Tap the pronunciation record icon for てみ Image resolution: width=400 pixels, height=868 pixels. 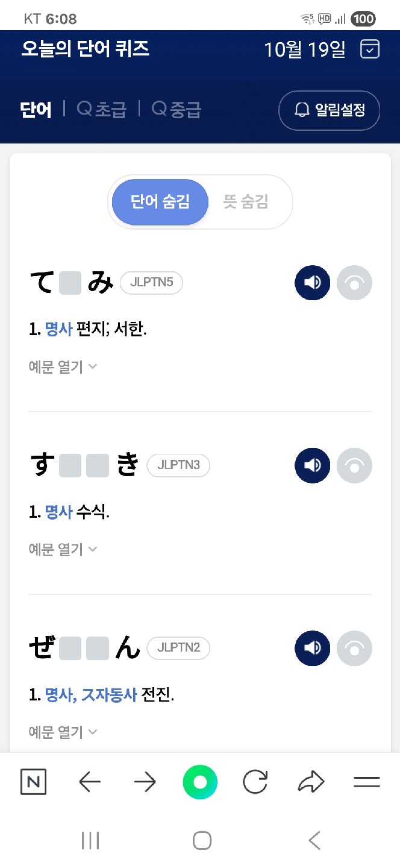[x=354, y=282]
